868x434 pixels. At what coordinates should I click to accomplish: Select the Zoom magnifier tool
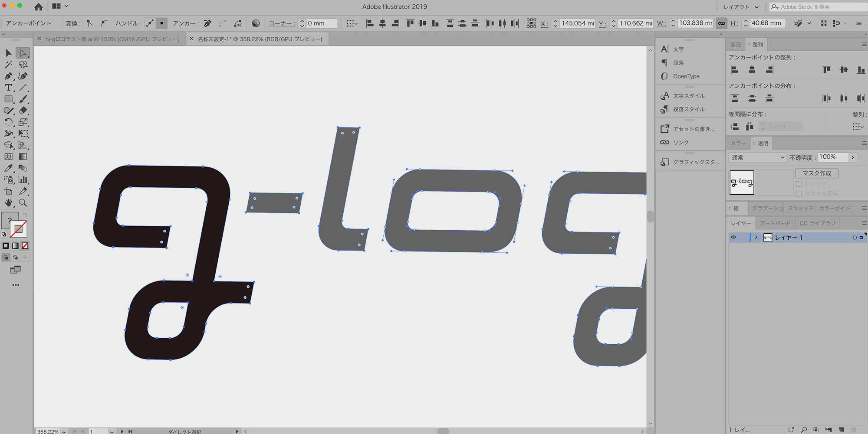tap(23, 202)
